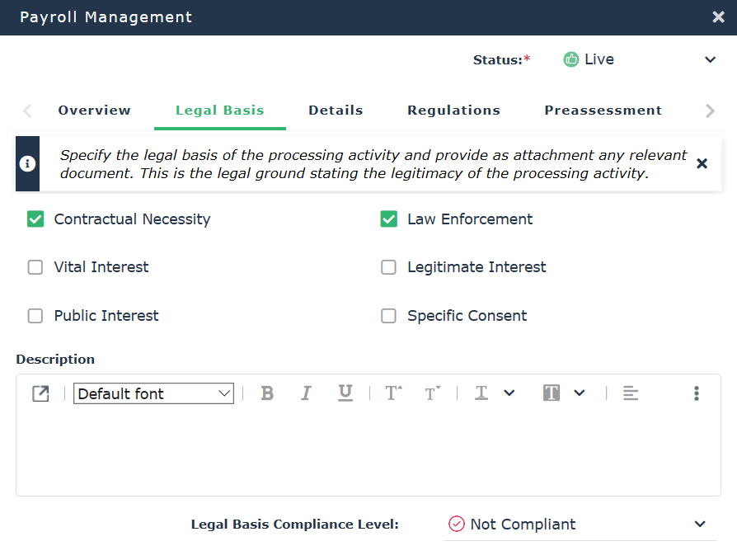Apply underline formatting in editor
737x560 pixels.
pos(345,393)
